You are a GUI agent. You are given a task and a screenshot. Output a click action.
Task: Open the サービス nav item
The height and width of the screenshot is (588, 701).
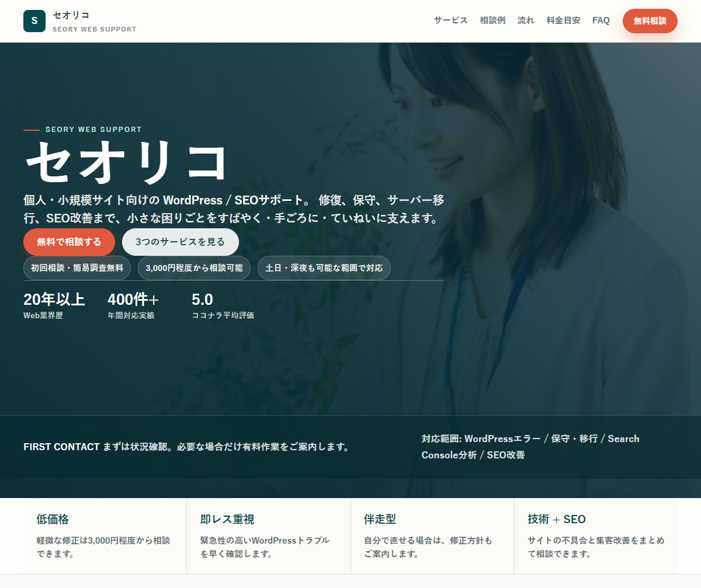(450, 20)
